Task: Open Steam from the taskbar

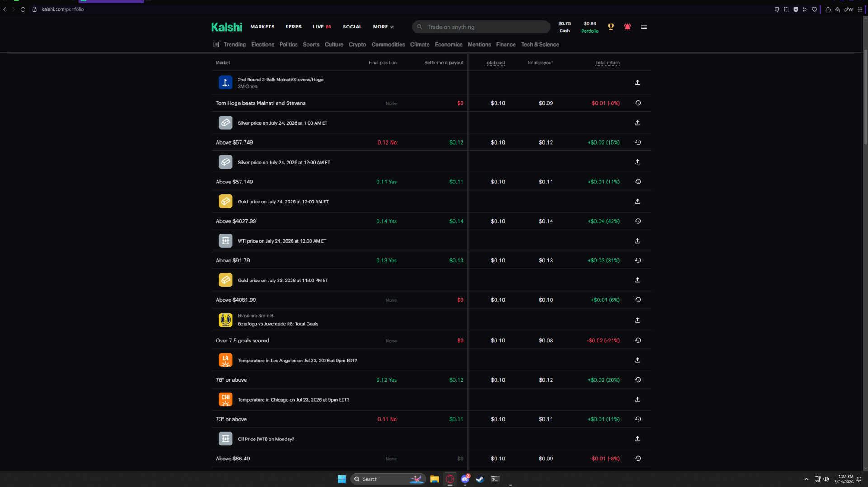Action: click(x=480, y=479)
